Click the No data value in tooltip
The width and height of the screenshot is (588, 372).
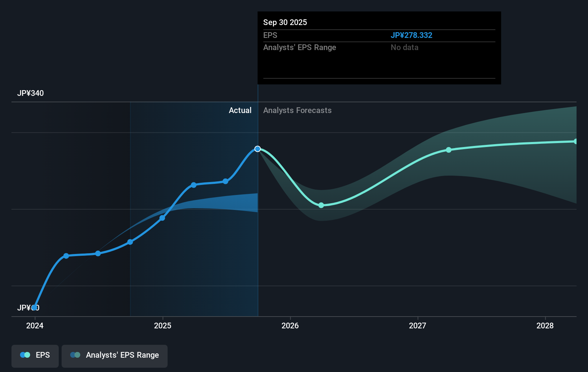pyautogui.click(x=405, y=48)
